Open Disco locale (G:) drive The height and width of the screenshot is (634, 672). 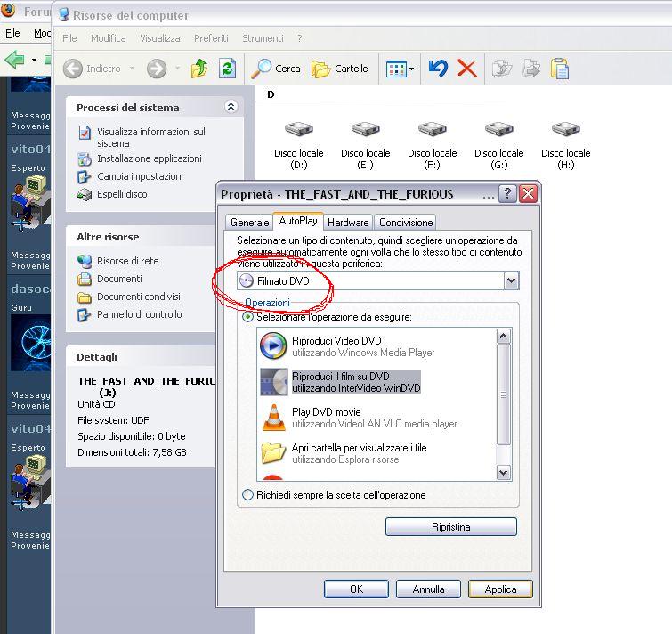(x=498, y=146)
